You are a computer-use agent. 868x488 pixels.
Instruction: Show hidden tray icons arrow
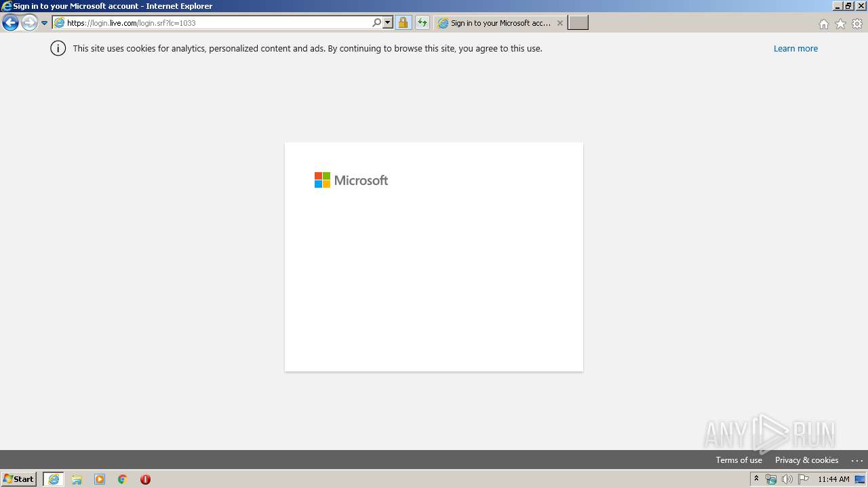click(x=757, y=479)
